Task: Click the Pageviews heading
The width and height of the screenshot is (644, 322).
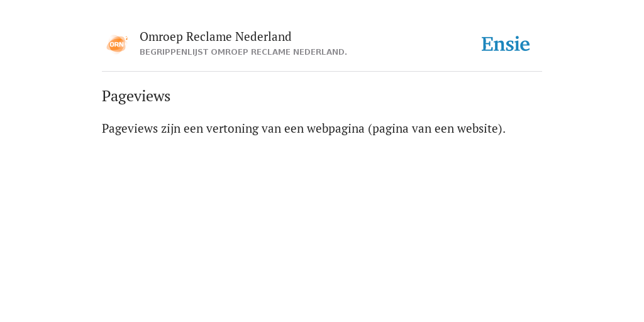Action: (136, 96)
